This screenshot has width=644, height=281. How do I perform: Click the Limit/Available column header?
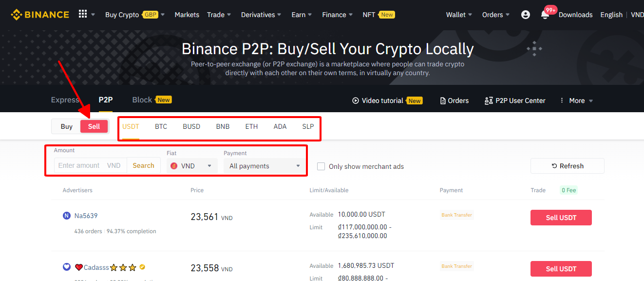coord(329,190)
